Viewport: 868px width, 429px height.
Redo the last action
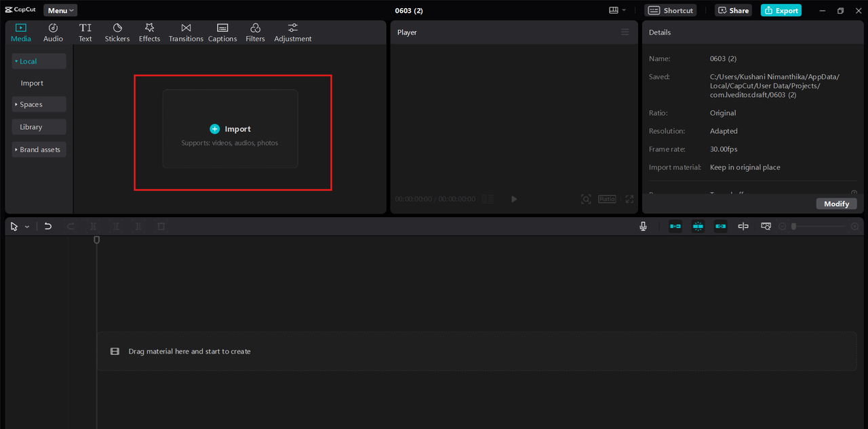click(x=71, y=227)
